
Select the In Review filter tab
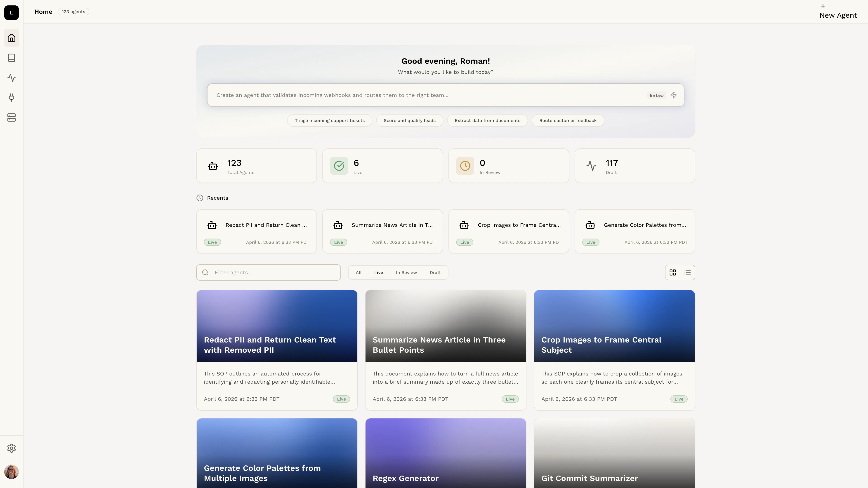click(406, 272)
